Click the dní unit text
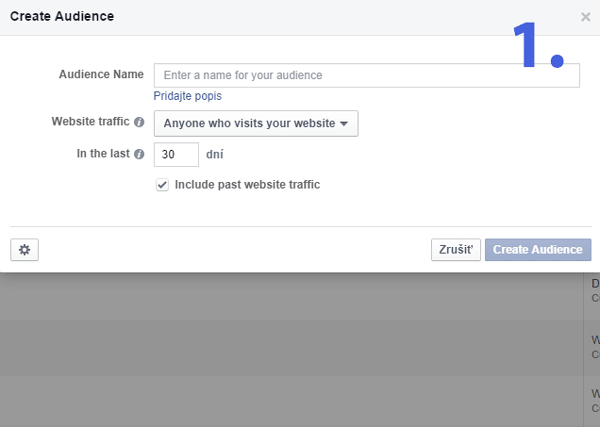Viewport: 600px width, 427px height. pos(215,155)
